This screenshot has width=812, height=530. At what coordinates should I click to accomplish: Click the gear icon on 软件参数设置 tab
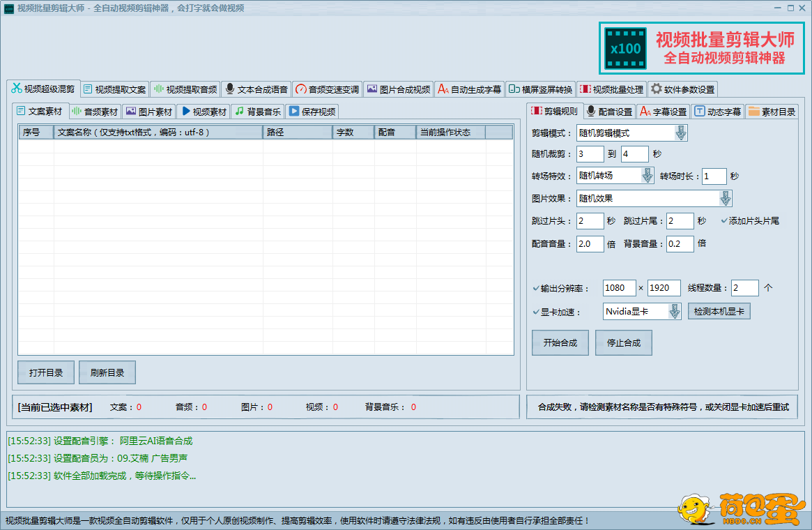click(x=656, y=89)
